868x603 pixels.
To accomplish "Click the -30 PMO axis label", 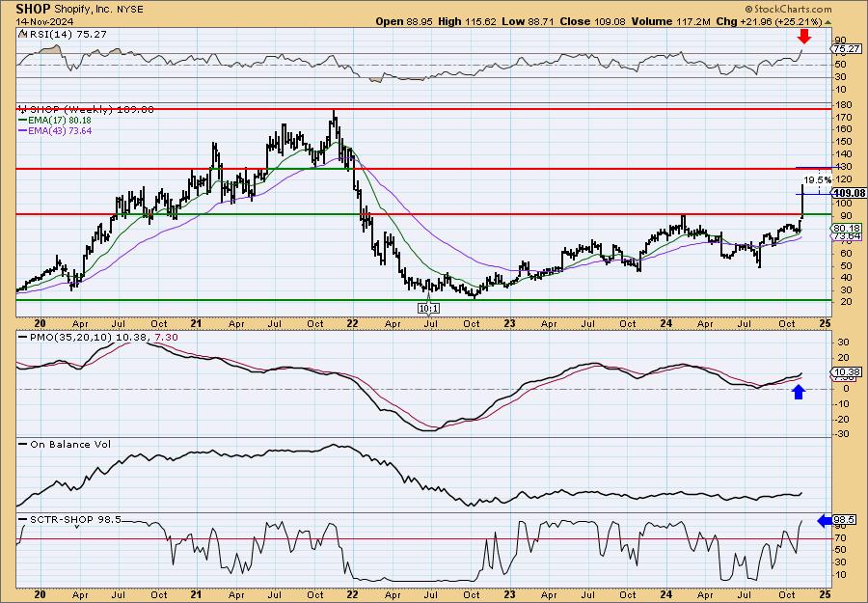I will coord(841,433).
